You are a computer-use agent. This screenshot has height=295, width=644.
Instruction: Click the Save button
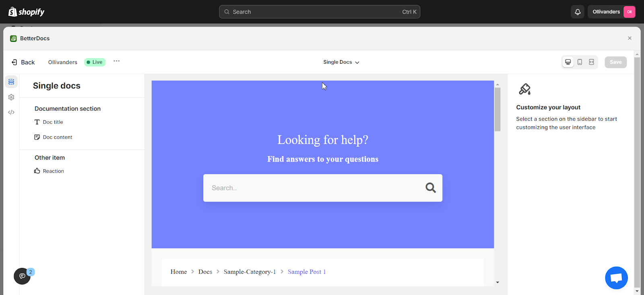615,62
